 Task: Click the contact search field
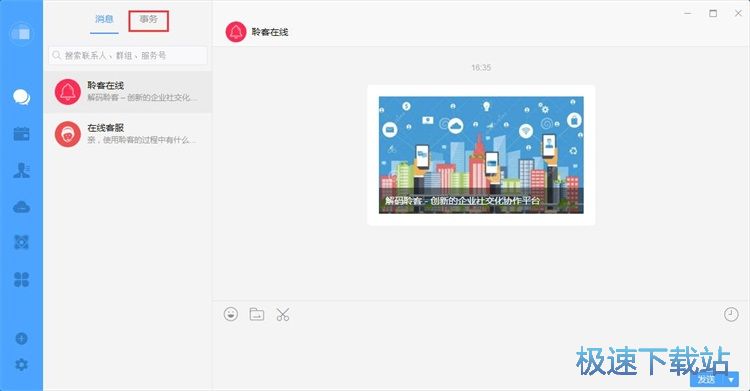tap(128, 56)
